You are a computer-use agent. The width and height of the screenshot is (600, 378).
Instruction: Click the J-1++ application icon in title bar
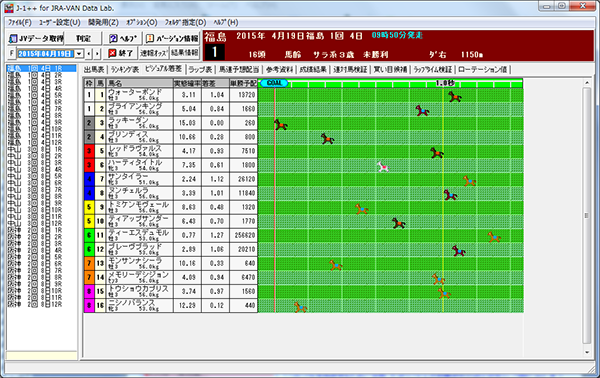click(9, 7)
